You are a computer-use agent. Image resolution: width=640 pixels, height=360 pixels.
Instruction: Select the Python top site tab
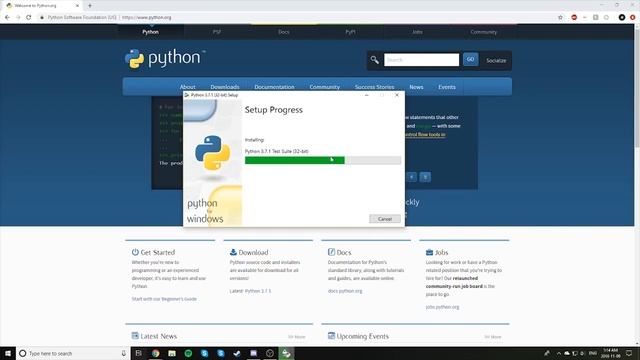[x=151, y=32]
